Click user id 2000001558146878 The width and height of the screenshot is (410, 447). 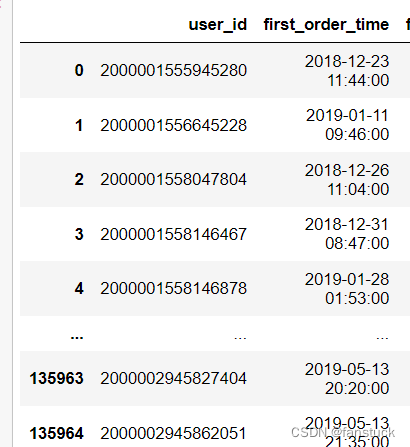173,288
